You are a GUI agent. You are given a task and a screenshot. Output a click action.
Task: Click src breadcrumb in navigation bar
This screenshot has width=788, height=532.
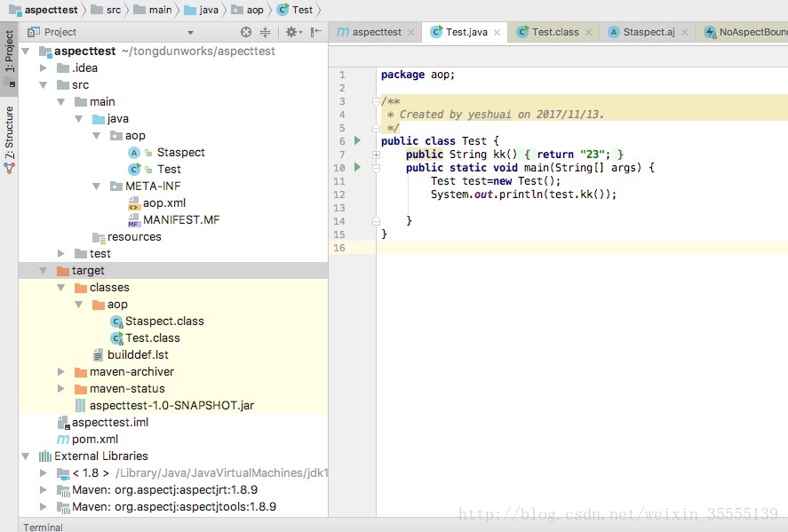[106, 10]
